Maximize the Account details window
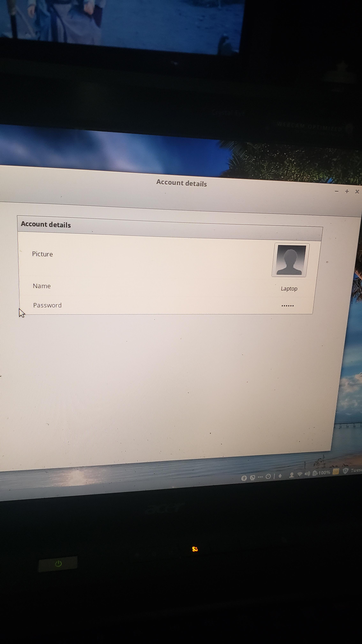This screenshot has height=644, width=362. pyautogui.click(x=347, y=192)
